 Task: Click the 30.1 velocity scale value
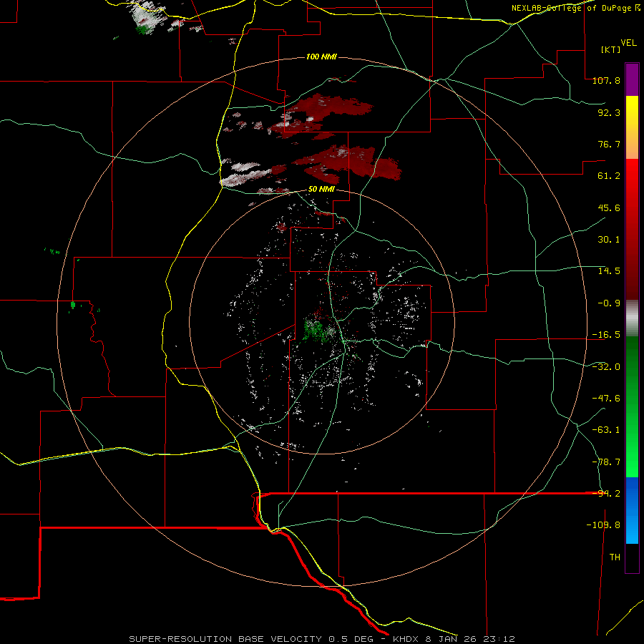[609, 240]
